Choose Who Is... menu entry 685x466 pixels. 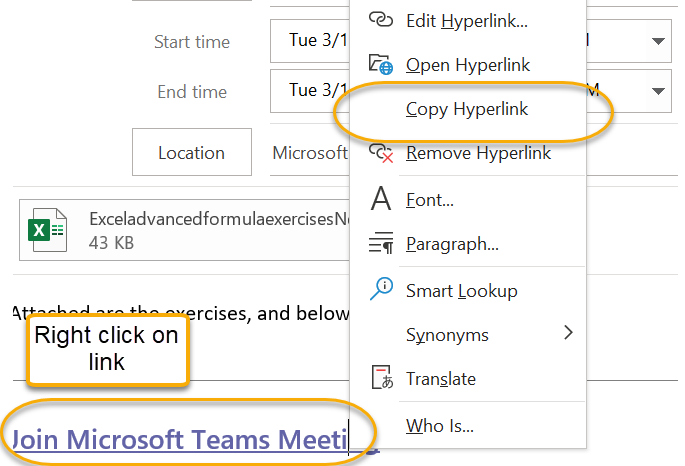coord(467,425)
